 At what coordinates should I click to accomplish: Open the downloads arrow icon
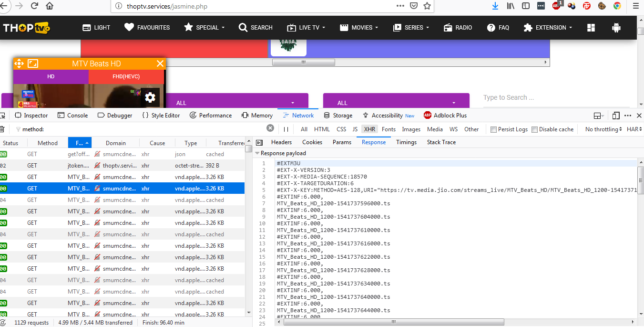495,6
